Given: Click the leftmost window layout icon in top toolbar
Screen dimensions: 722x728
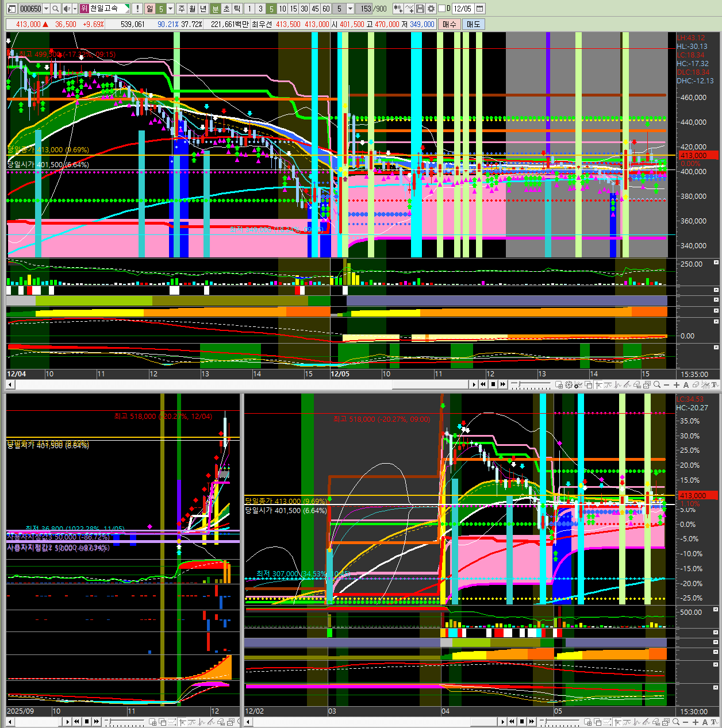Looking at the screenshot, I should coord(11,9).
